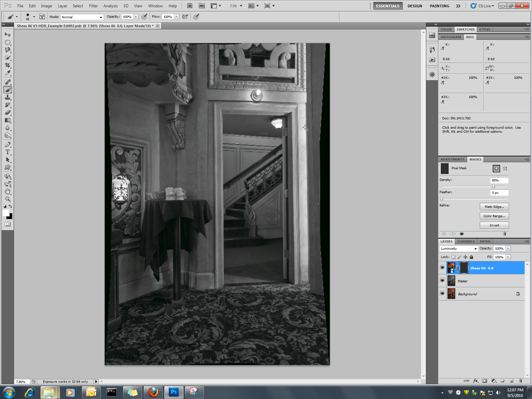This screenshot has width=532, height=399.
Task: Click the foreground color swatch
Action: [x=6, y=213]
